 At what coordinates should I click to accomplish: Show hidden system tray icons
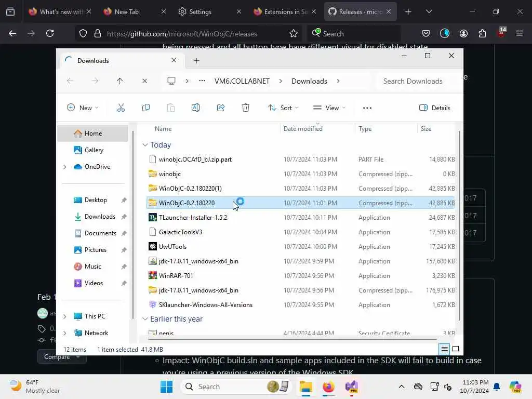402,387
